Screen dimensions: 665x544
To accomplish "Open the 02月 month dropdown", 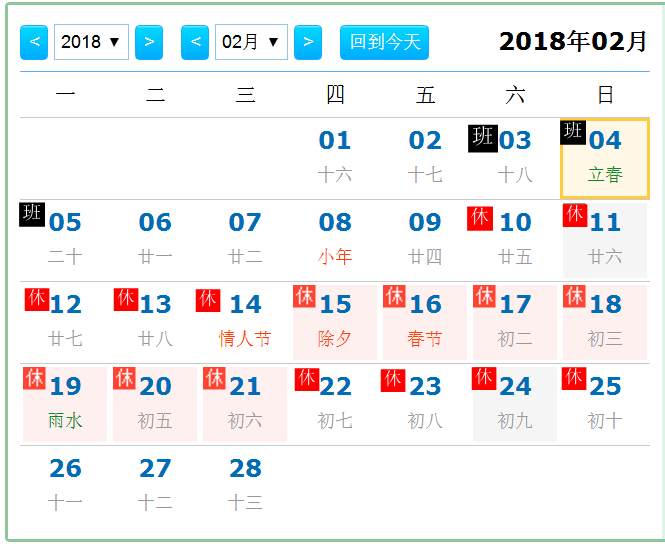I will point(251,42).
